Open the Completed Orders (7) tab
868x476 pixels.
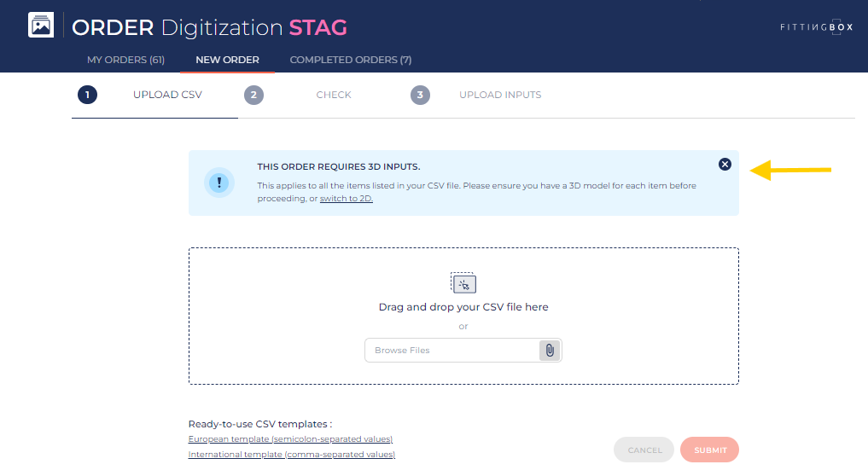pyautogui.click(x=351, y=60)
